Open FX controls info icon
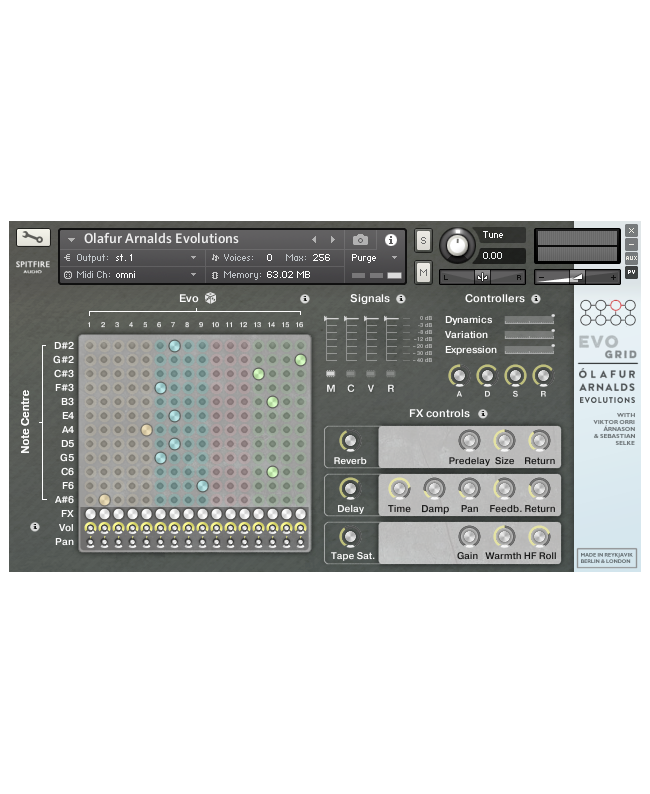 point(483,414)
